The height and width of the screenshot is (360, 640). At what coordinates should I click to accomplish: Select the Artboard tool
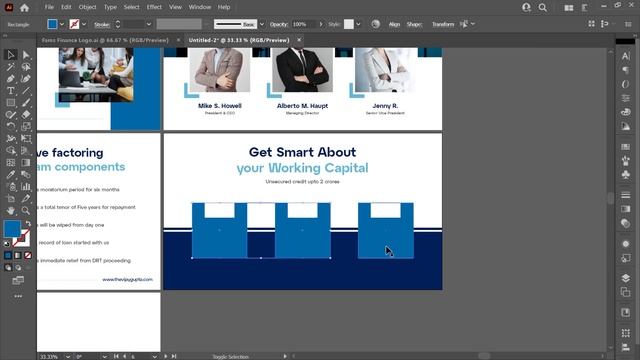pyautogui.click(x=11, y=199)
